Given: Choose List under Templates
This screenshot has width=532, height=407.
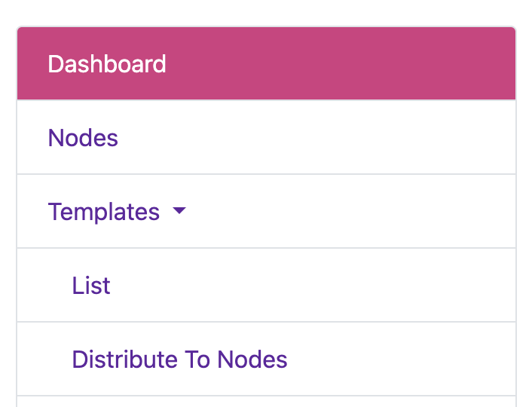Looking at the screenshot, I should 91,286.
